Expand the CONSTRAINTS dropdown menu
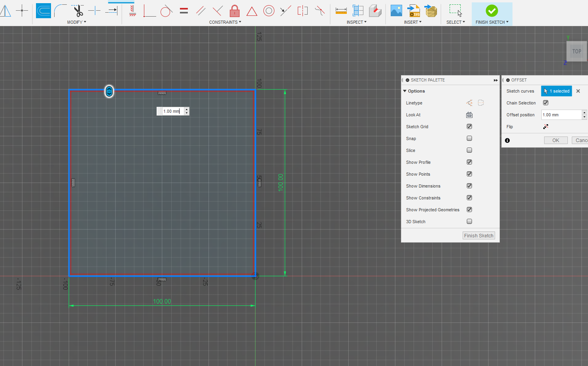This screenshot has height=366, width=588. (x=225, y=22)
